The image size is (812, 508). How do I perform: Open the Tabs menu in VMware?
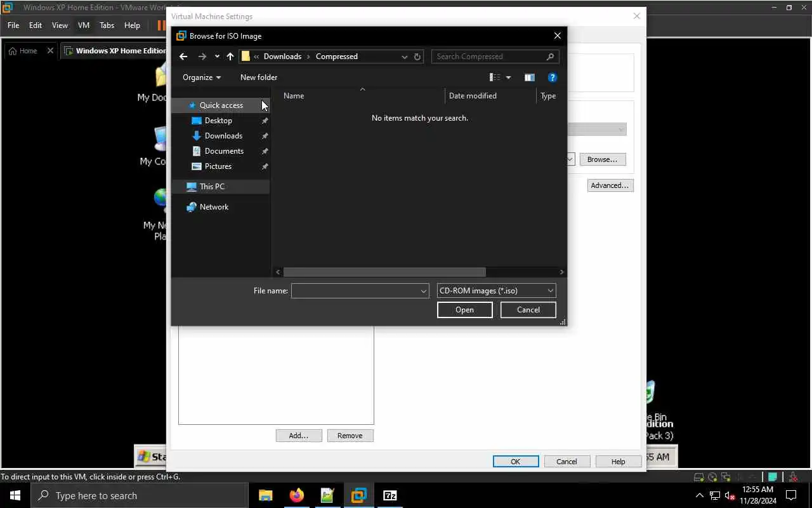tap(107, 25)
